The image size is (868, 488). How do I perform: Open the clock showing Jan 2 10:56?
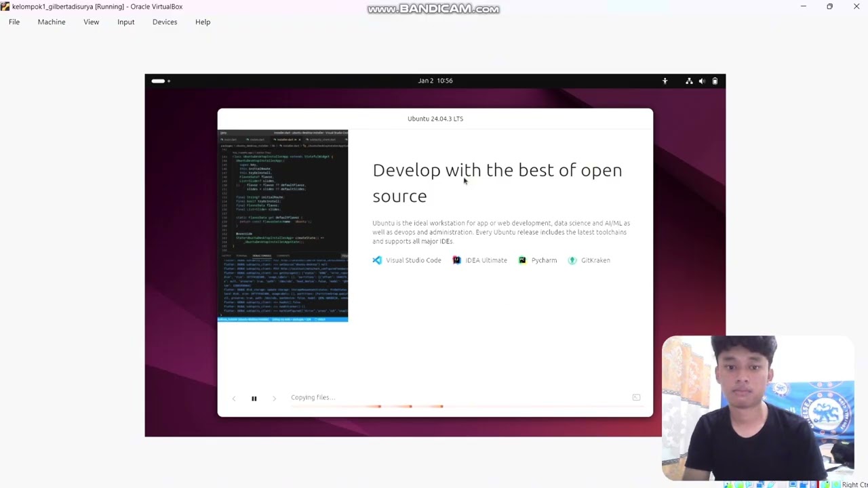pos(435,81)
